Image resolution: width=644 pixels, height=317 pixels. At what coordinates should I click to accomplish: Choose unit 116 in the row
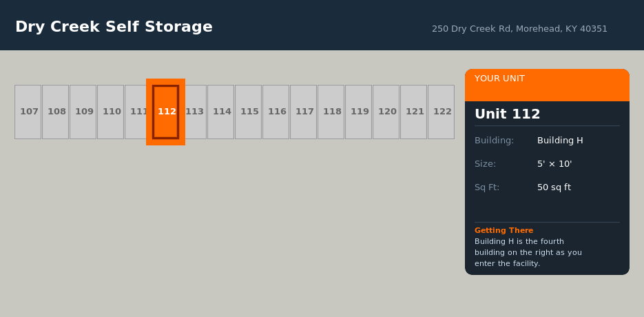(x=276, y=112)
